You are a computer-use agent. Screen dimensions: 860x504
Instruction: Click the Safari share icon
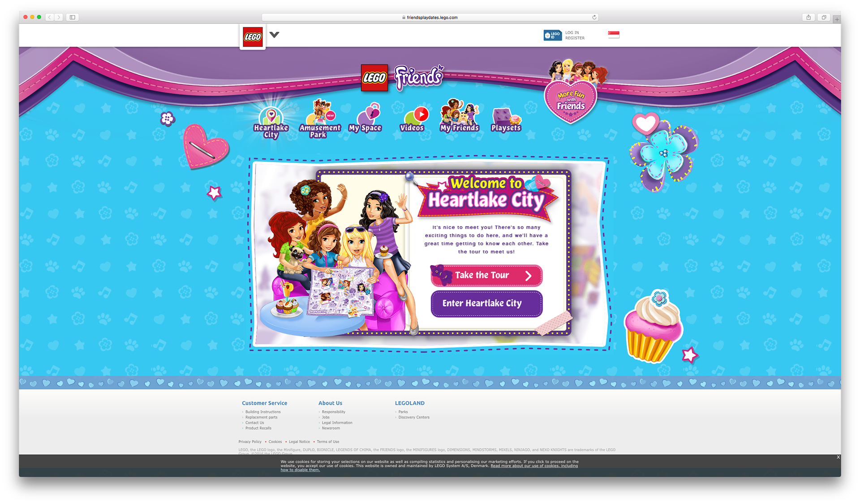coord(808,17)
